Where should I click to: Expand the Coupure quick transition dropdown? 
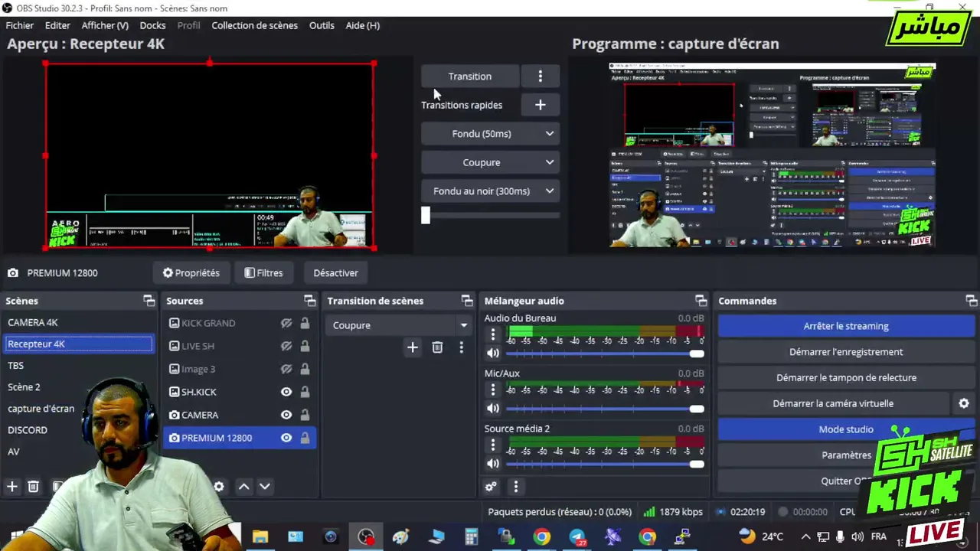coord(549,162)
